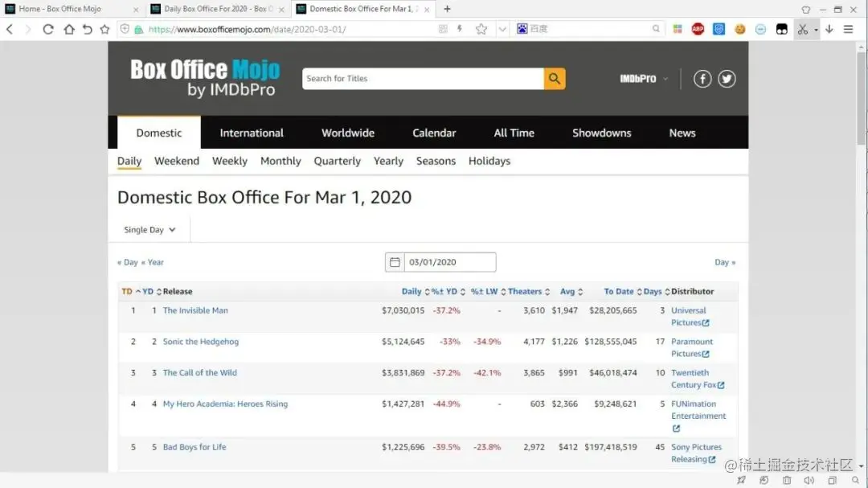The image size is (868, 488).
Task: Open FUNimation Entertainment external link icon
Action: (x=676, y=429)
